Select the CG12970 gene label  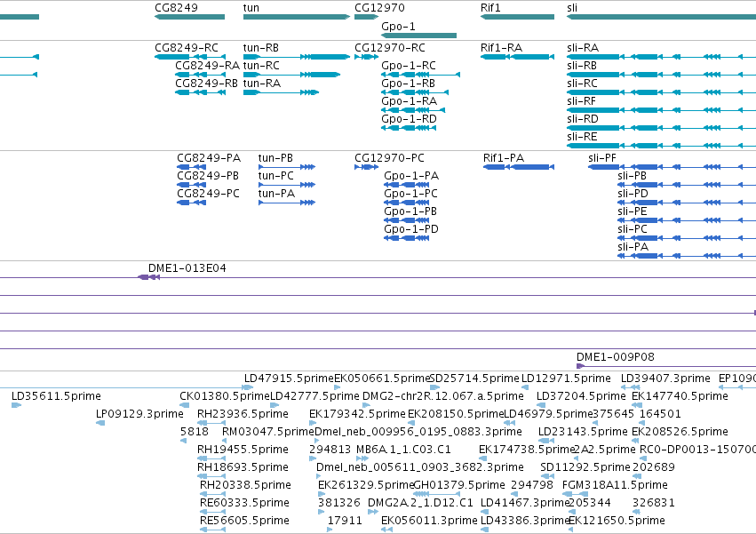pyautogui.click(x=379, y=8)
